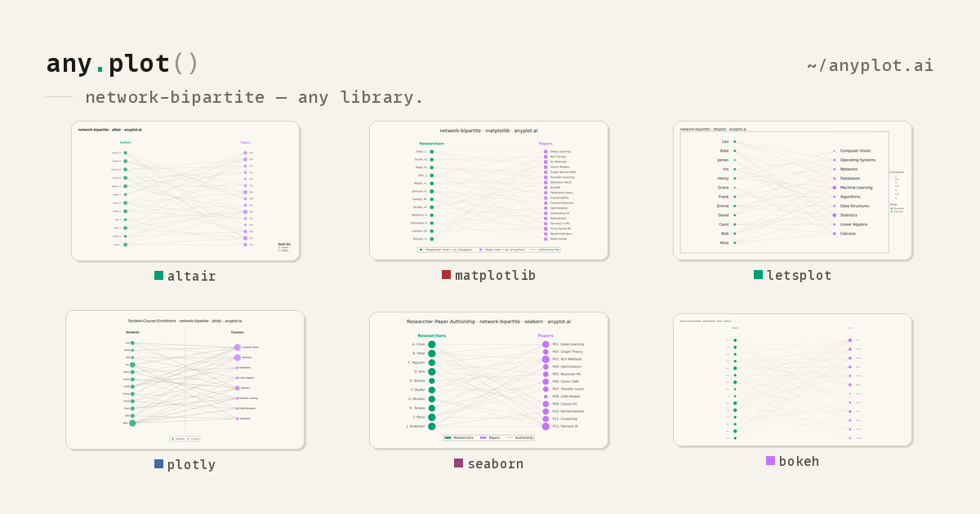Click the seaborn chart title text
This screenshot has width=980, height=514.
[x=488, y=321]
